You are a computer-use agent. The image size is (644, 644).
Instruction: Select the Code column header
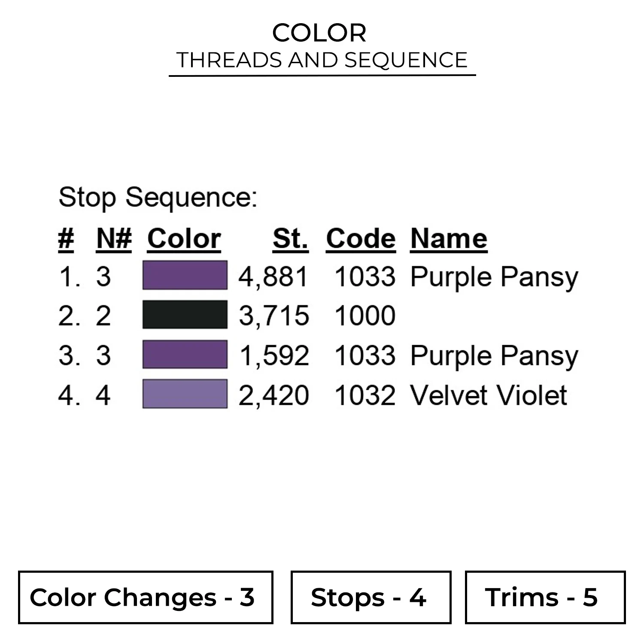click(x=360, y=238)
